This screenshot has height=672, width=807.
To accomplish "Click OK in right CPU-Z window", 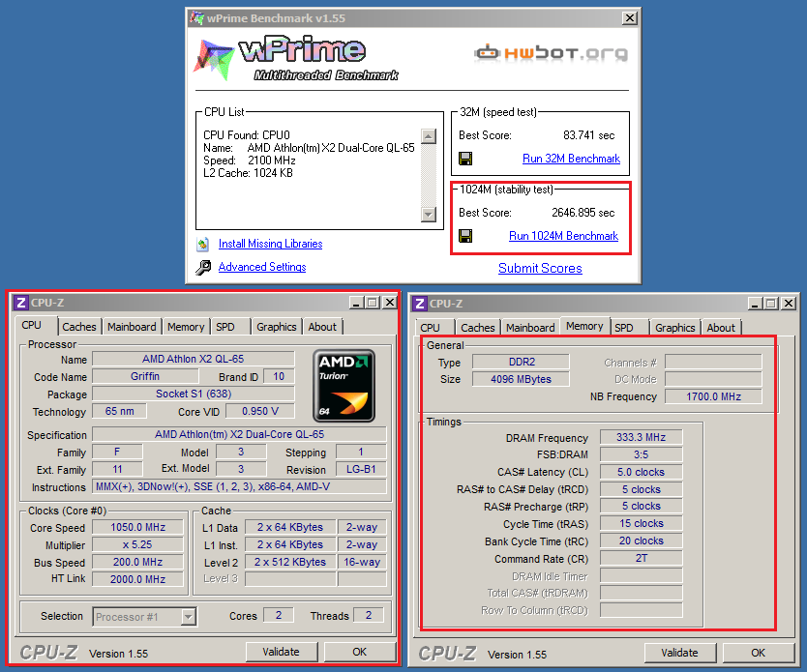I will tap(758, 653).
